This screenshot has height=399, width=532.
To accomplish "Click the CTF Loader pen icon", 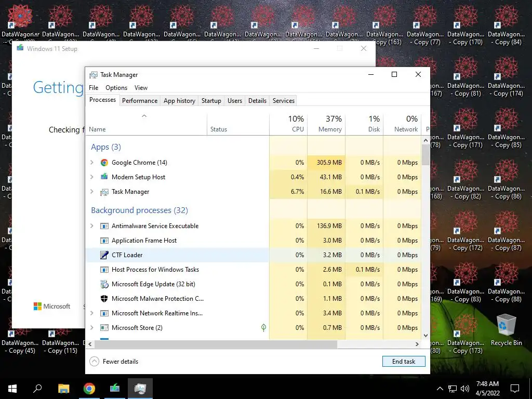I will 104,255.
